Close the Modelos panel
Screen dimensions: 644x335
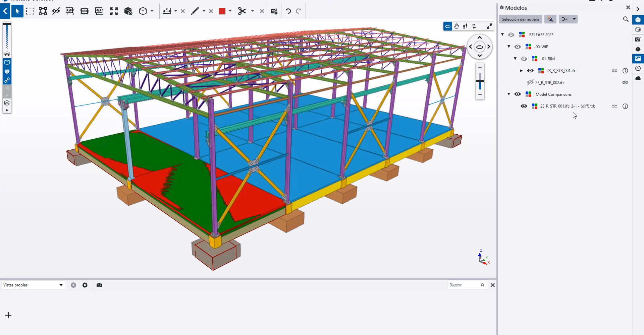628,7
